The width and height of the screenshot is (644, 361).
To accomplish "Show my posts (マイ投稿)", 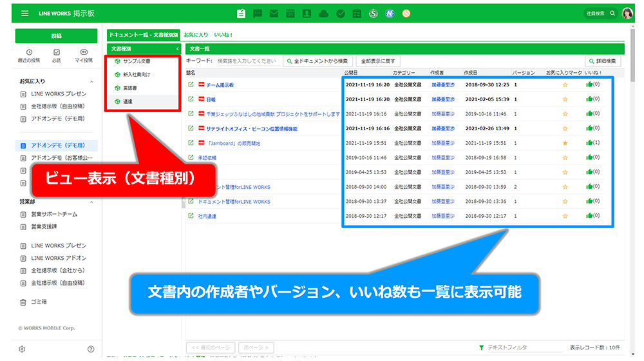I will (84, 56).
